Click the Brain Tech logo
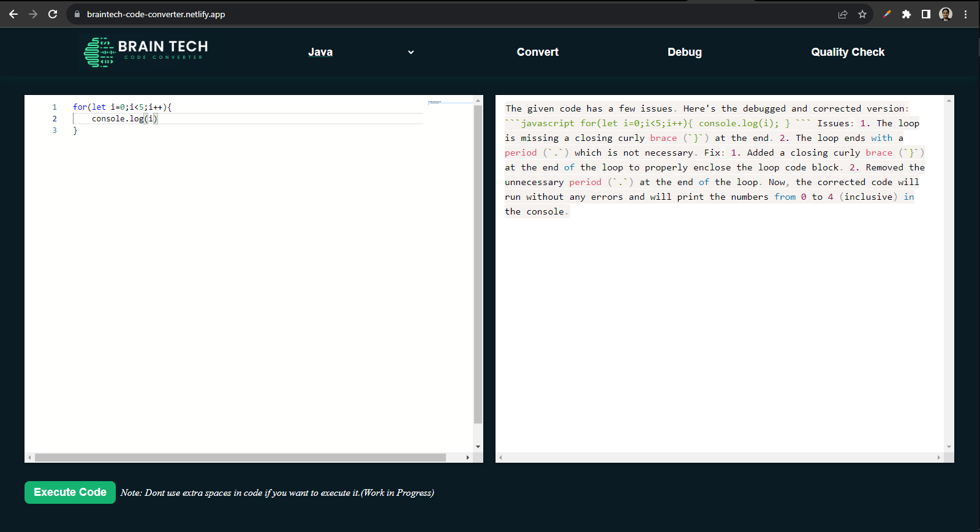980x532 pixels. (146, 52)
